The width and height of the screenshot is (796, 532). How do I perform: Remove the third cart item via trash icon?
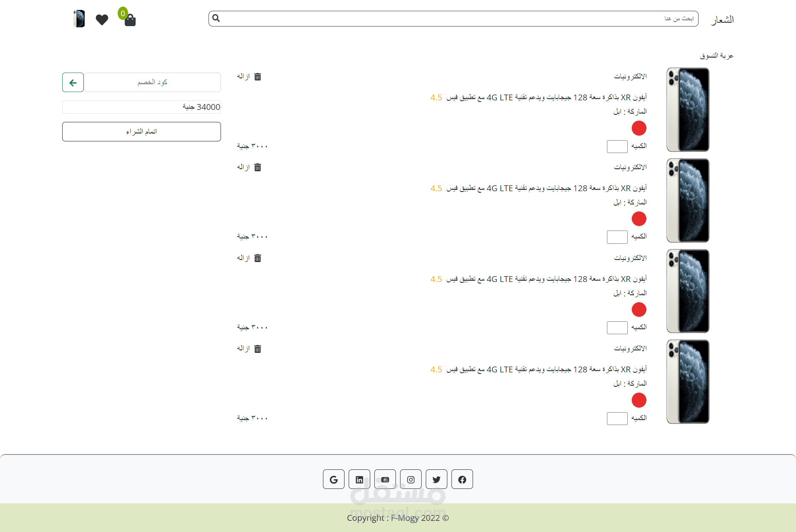(257, 258)
